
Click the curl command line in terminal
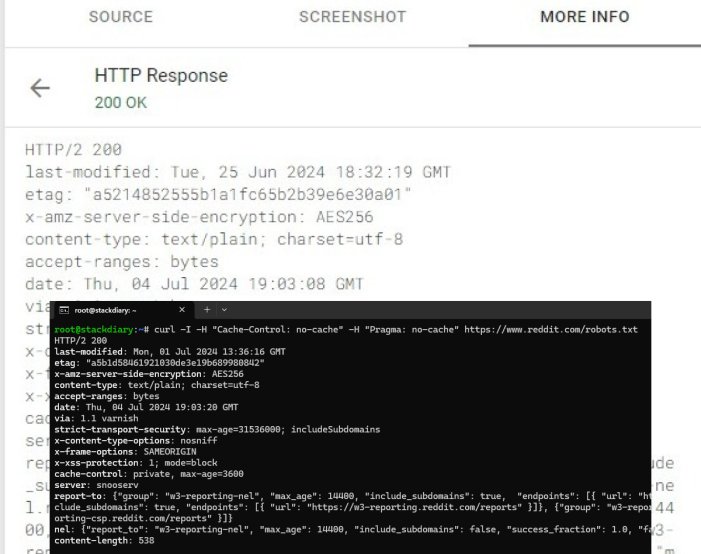pyautogui.click(x=346, y=330)
